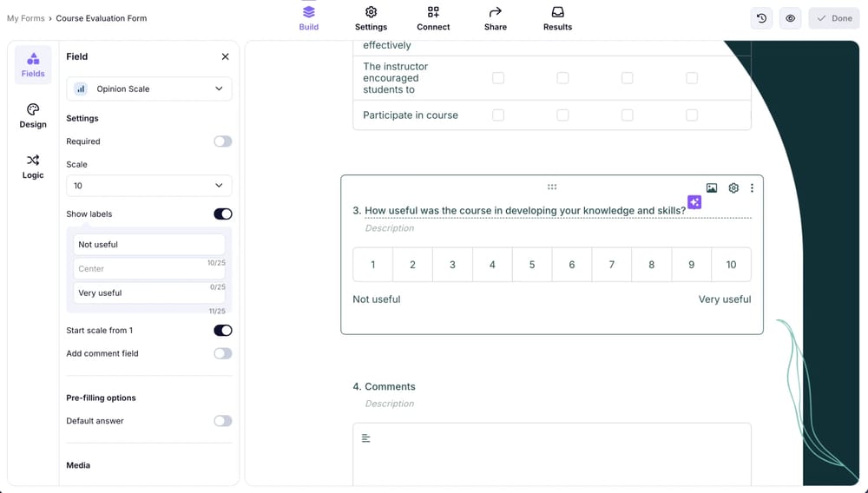The width and height of the screenshot is (868, 493).
Task: Click the purple AI sparkle icon
Action: [x=694, y=202]
